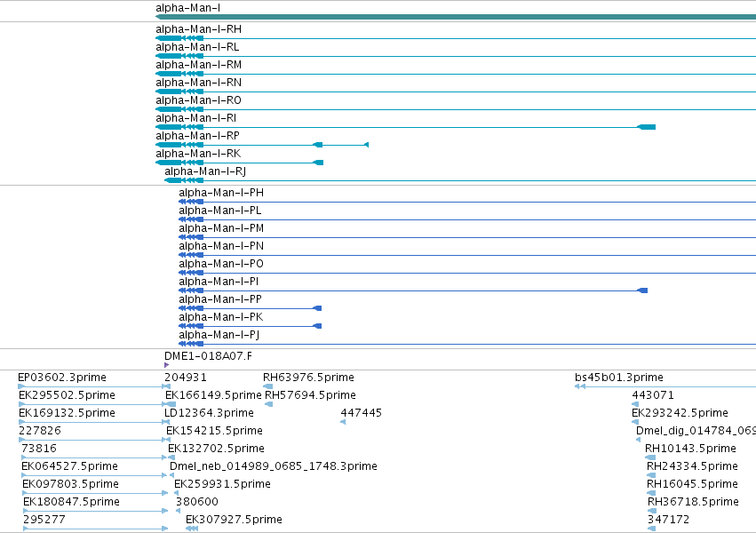Click EST RH24334.5prime label
Viewport: 756px width, 533px height.
692,467
